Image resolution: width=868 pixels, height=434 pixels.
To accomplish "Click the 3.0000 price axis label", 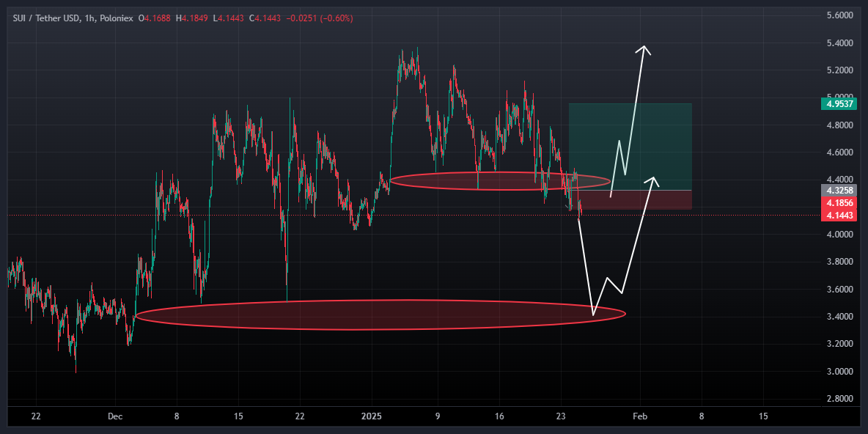I will click(x=841, y=372).
